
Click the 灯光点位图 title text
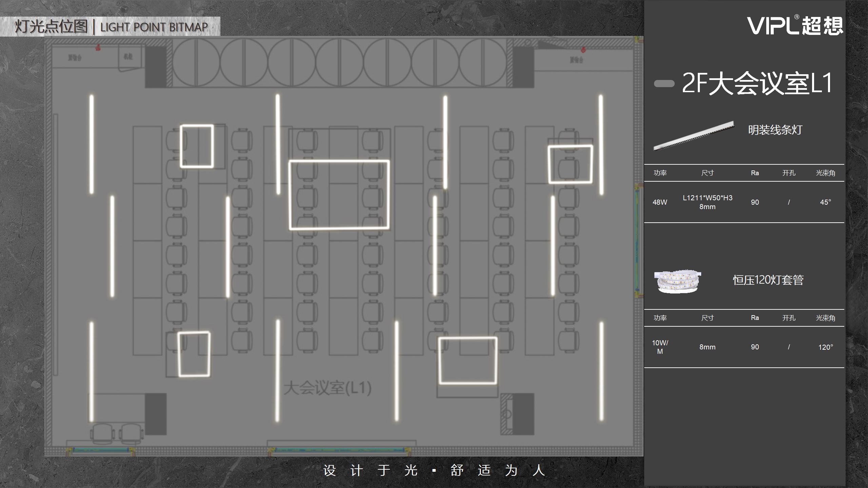(51, 26)
